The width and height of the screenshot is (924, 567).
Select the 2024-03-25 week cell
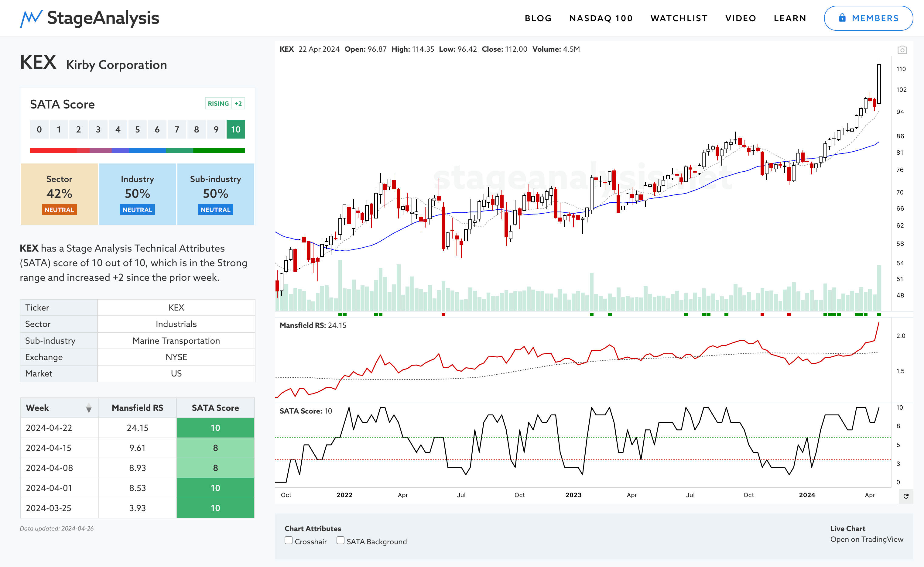(x=60, y=508)
